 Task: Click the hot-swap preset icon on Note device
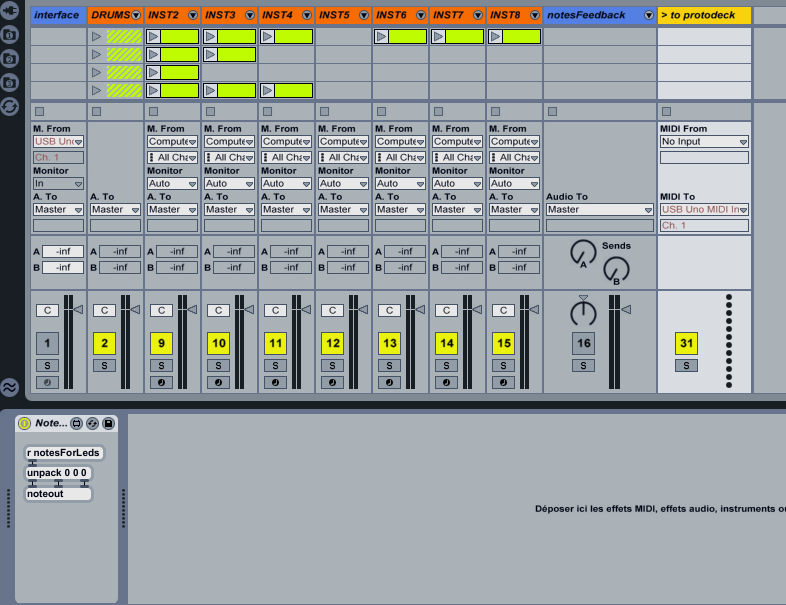coord(92,424)
